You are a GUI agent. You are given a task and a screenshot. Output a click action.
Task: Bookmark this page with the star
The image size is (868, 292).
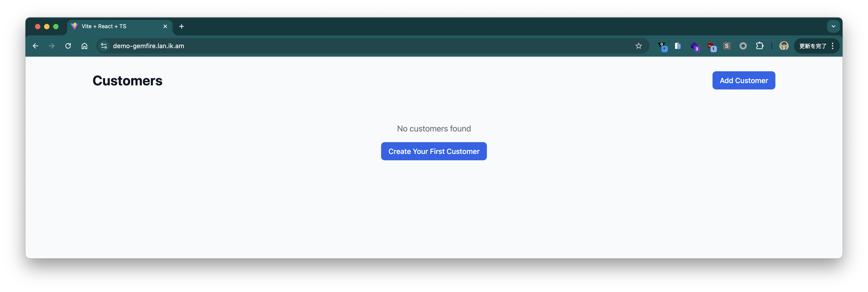click(639, 46)
